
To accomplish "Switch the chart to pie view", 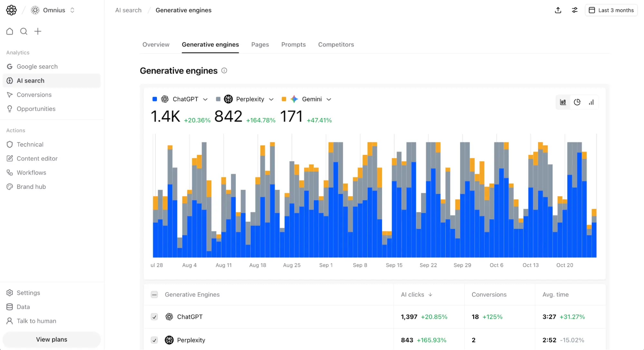I will [x=577, y=102].
